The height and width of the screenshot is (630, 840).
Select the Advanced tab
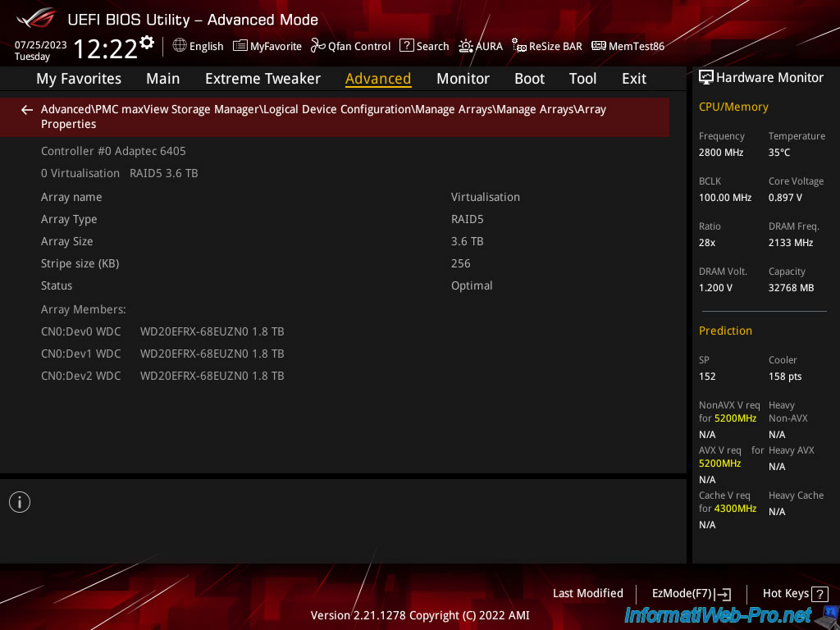tap(378, 79)
